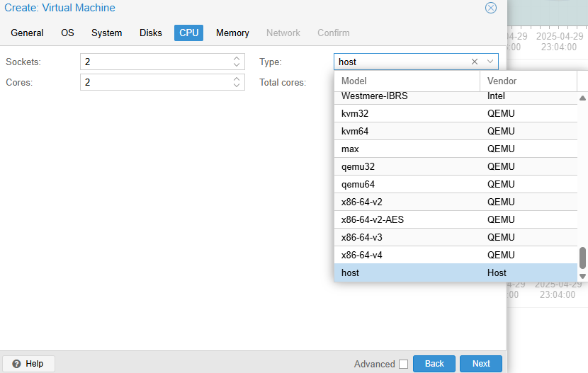Sort list by Model column header

click(x=407, y=81)
